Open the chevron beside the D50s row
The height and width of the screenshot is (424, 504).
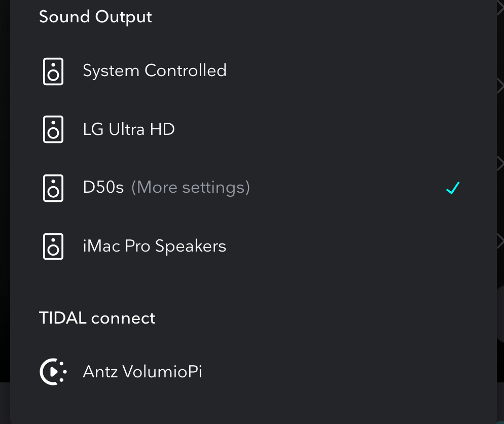point(501,163)
